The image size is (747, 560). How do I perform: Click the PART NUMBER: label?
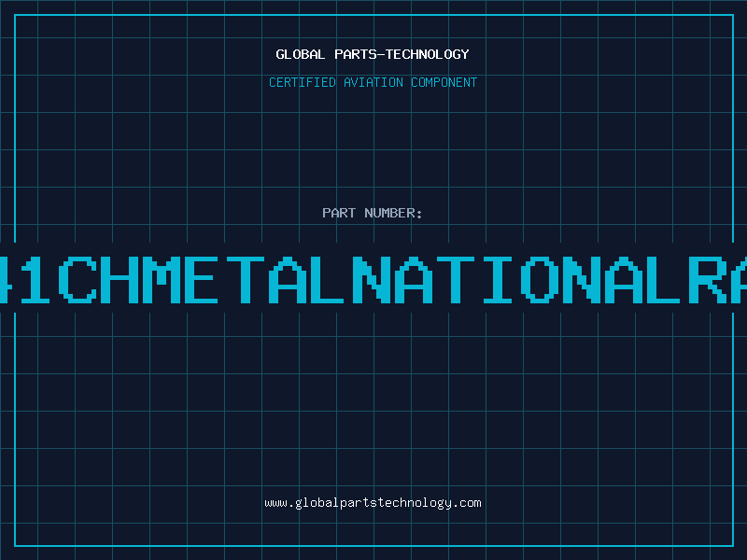click(372, 213)
